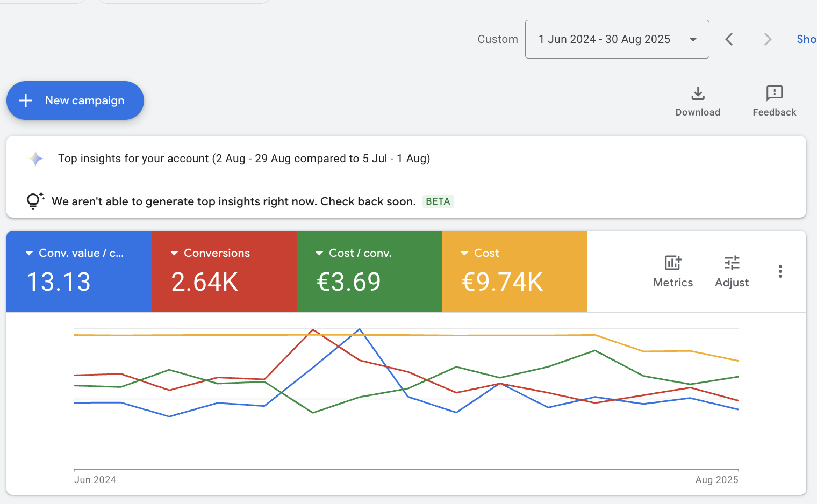
Task: Select the yellow €9.74K cost scorecard
Action: (x=514, y=271)
